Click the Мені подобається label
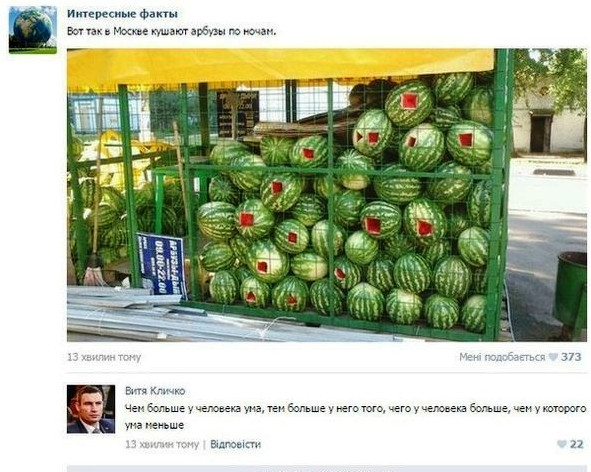 [x=502, y=357]
